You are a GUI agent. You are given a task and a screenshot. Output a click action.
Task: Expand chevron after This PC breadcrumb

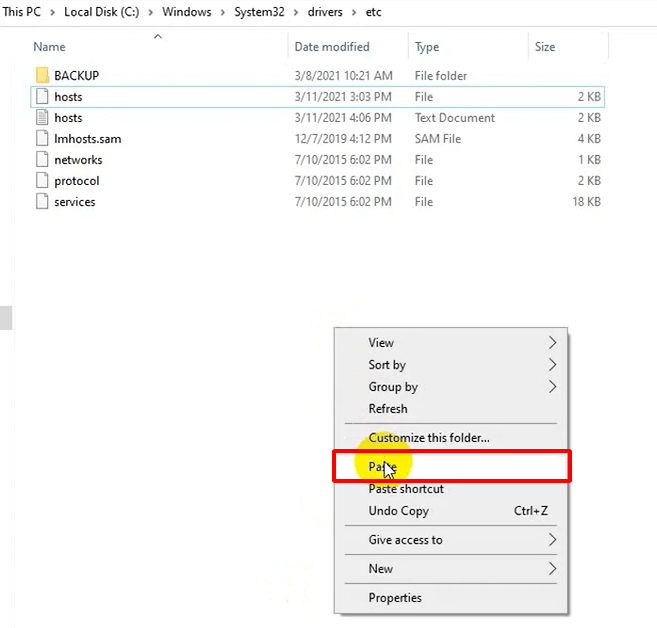tap(52, 13)
